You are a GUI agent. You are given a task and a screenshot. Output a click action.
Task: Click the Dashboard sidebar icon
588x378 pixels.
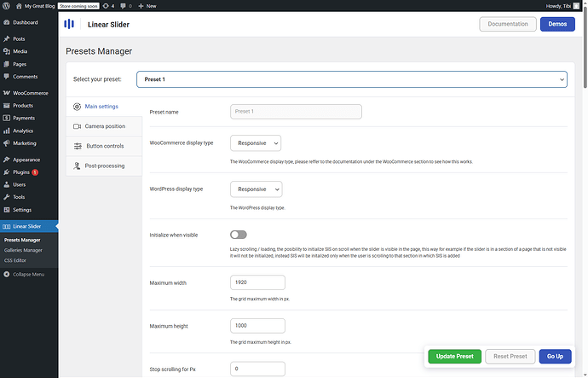coord(6,22)
